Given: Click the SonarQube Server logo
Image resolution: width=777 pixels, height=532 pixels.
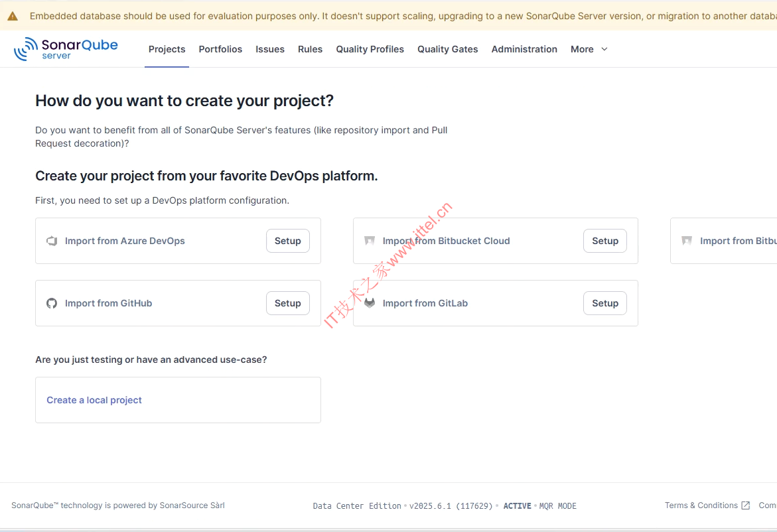Looking at the screenshot, I should point(66,49).
